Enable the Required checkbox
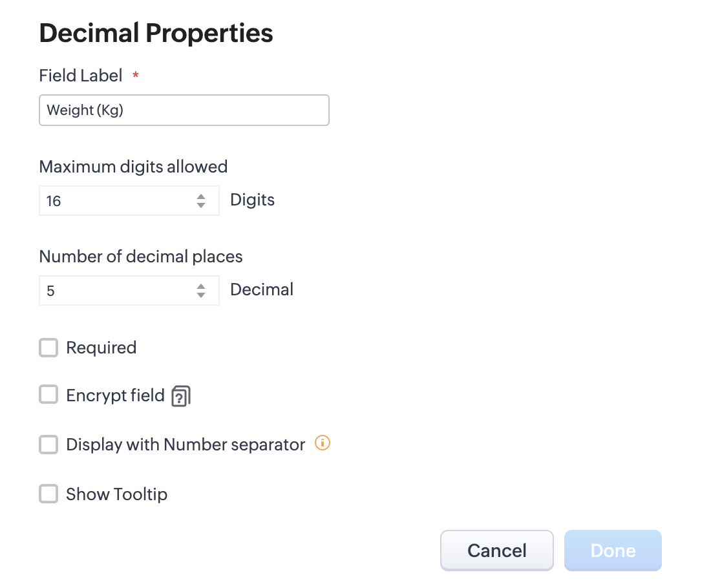This screenshot has height=588, width=711. 48,348
